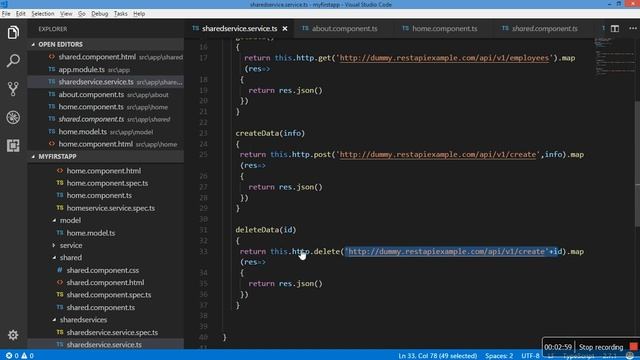Open sharedservice.service.spec.ts file

click(x=106, y=332)
